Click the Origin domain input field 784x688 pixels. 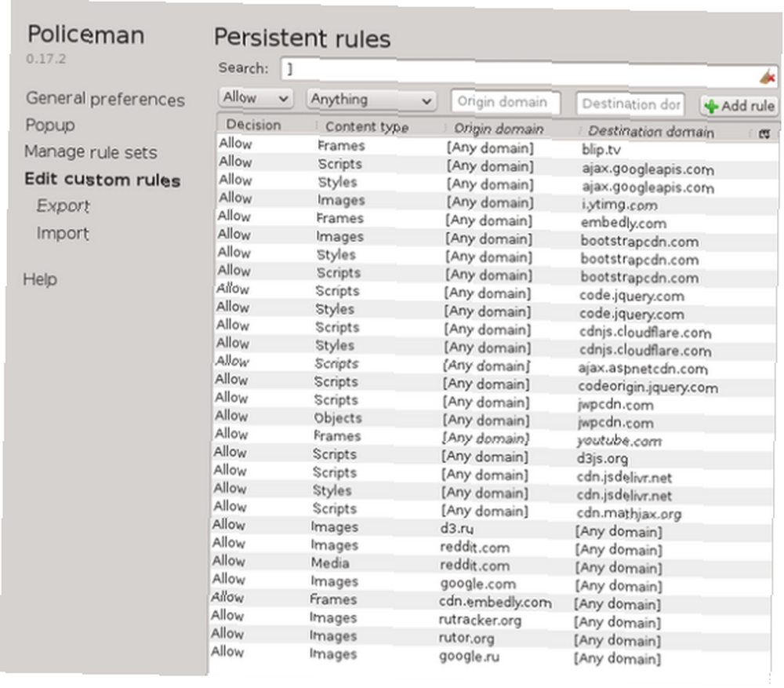coord(504,102)
